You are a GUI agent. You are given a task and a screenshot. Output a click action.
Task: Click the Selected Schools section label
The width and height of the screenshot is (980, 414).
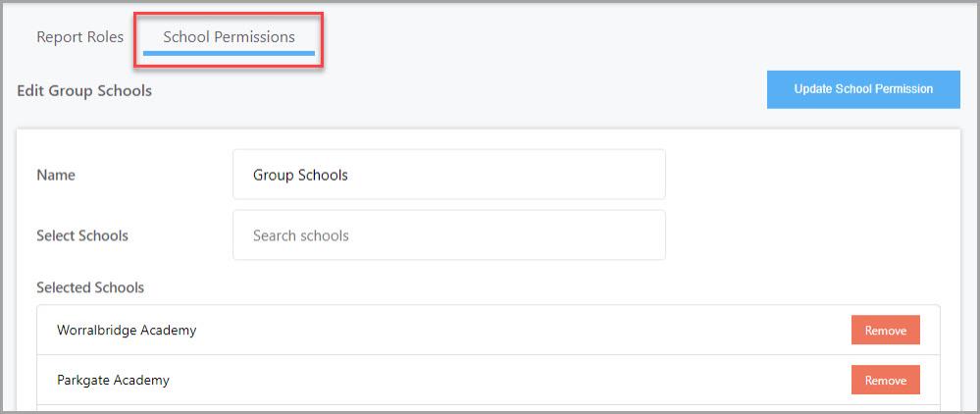coord(90,287)
